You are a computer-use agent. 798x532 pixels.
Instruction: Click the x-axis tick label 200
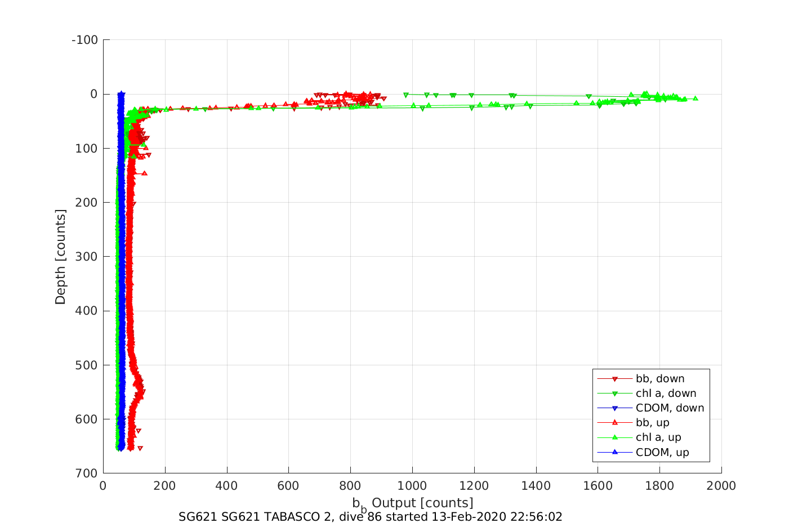165,486
